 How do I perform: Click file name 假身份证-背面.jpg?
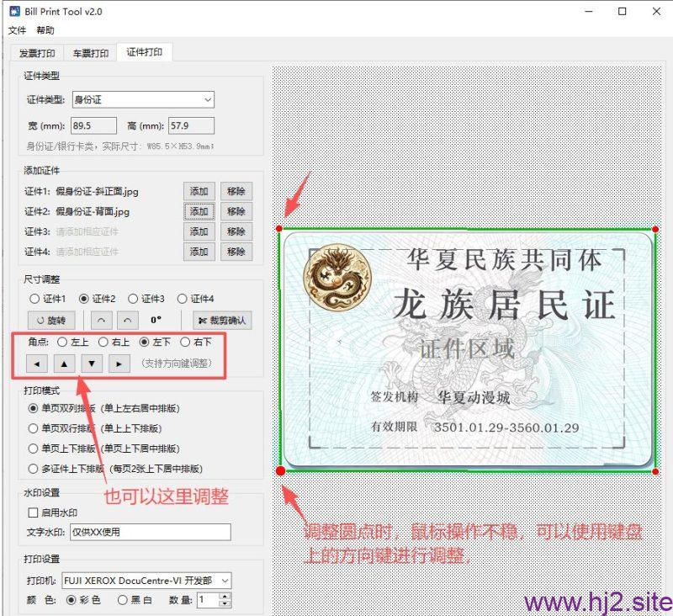pyautogui.click(x=93, y=211)
